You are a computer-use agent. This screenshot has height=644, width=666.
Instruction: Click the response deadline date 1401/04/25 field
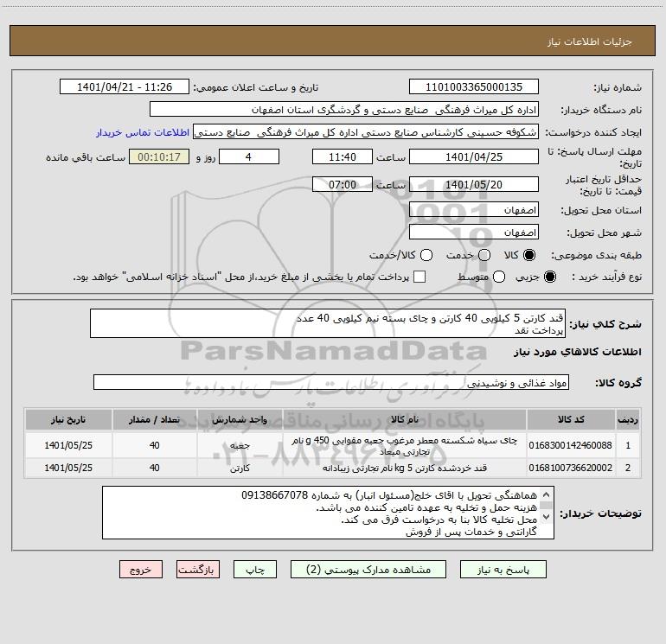[474, 156]
